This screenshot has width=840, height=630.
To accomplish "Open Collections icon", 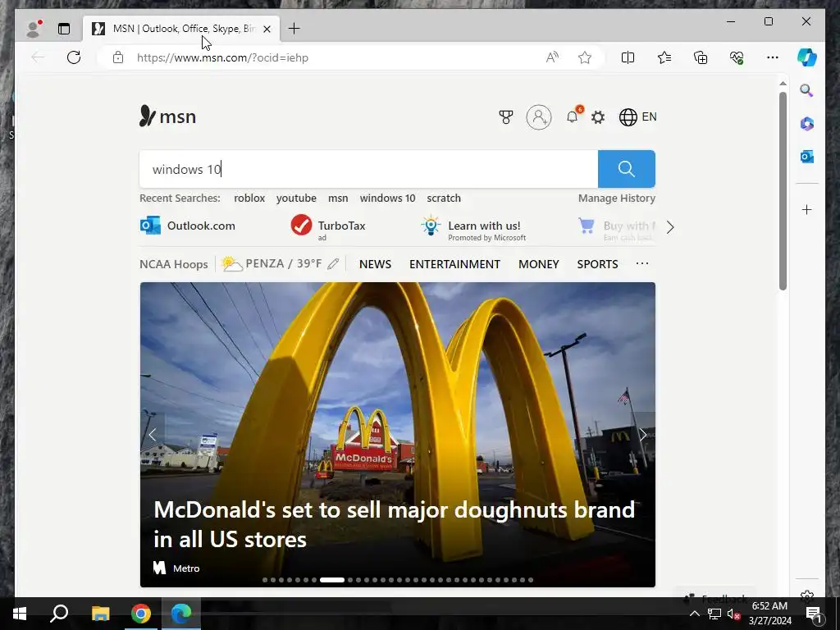I will pyautogui.click(x=701, y=57).
